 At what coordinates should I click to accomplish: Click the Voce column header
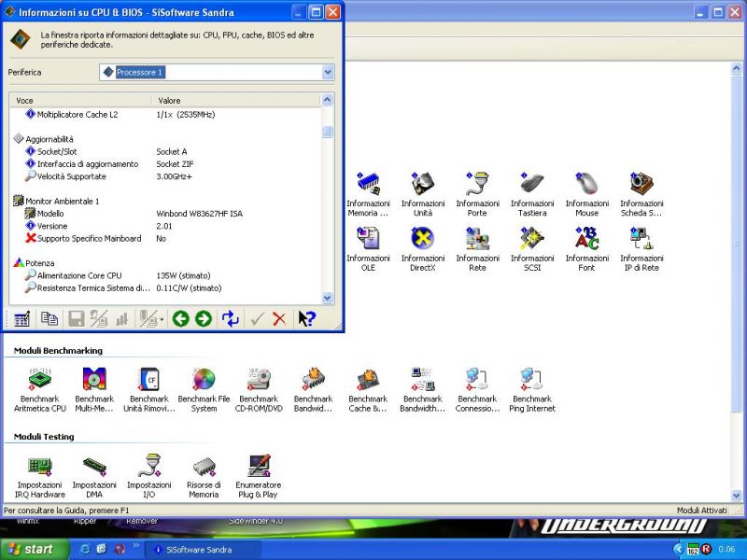pos(80,101)
